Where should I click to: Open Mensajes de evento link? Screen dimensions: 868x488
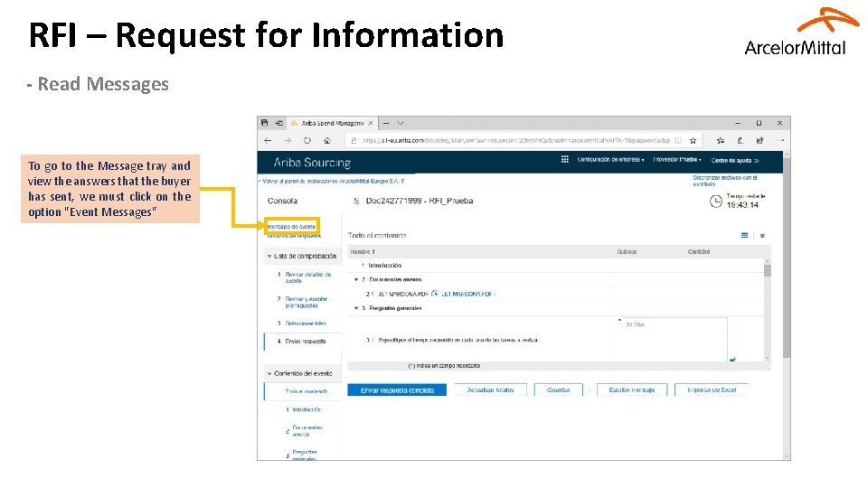[x=291, y=226]
